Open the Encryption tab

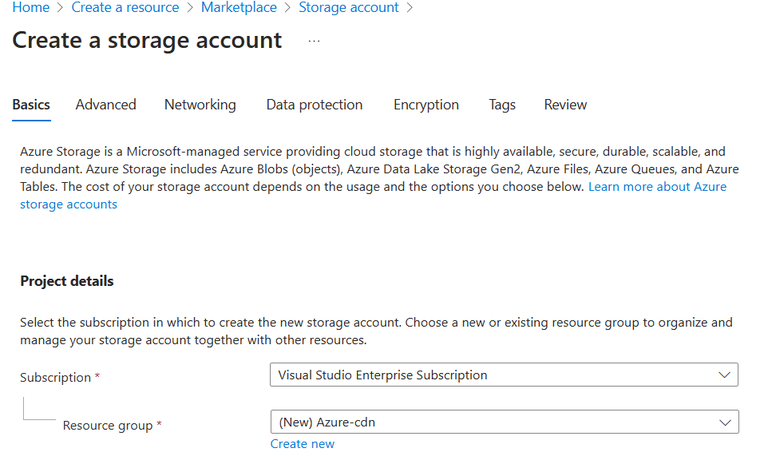[x=426, y=104]
